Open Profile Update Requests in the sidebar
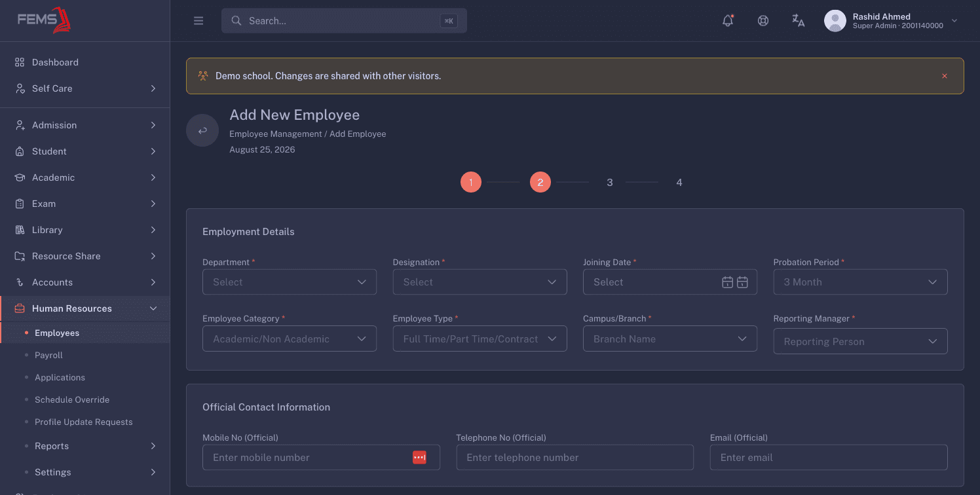980x495 pixels. coord(85,422)
